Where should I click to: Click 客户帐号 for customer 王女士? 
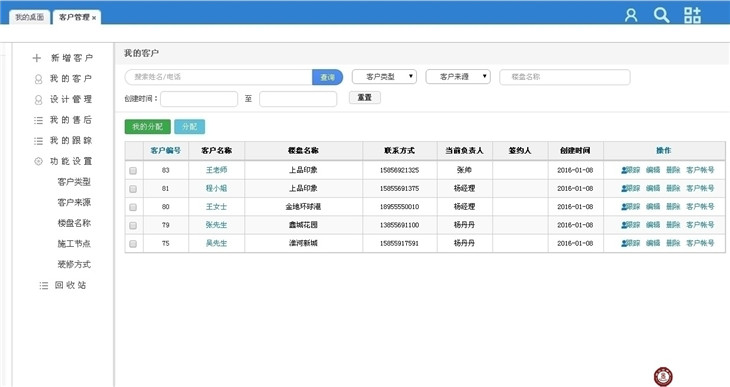(700, 206)
